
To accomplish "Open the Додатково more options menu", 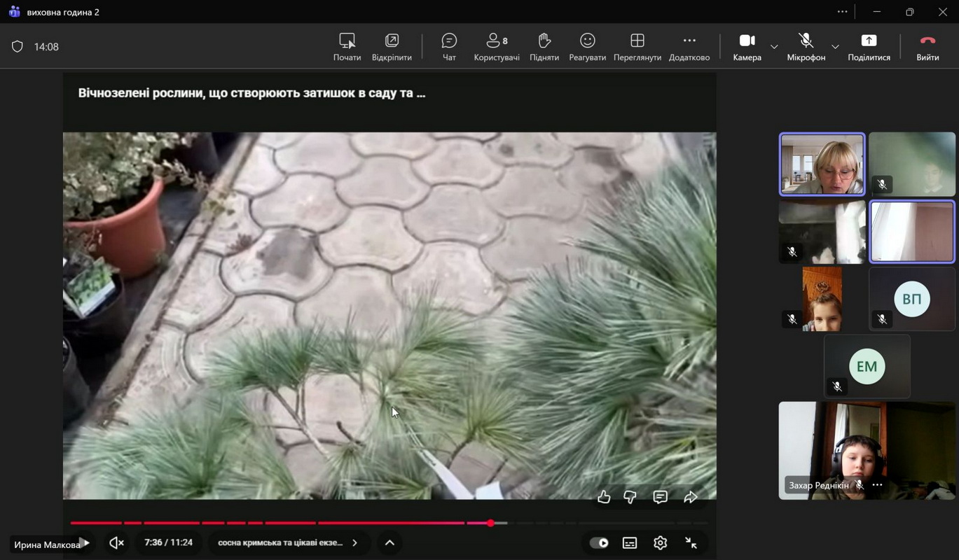I will pos(689,47).
